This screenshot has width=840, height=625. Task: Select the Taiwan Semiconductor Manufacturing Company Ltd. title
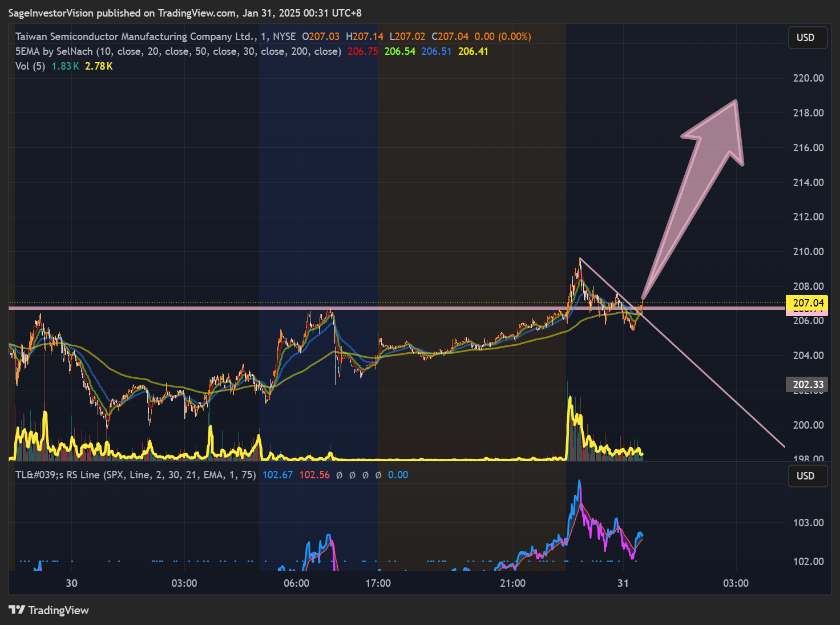pos(136,37)
